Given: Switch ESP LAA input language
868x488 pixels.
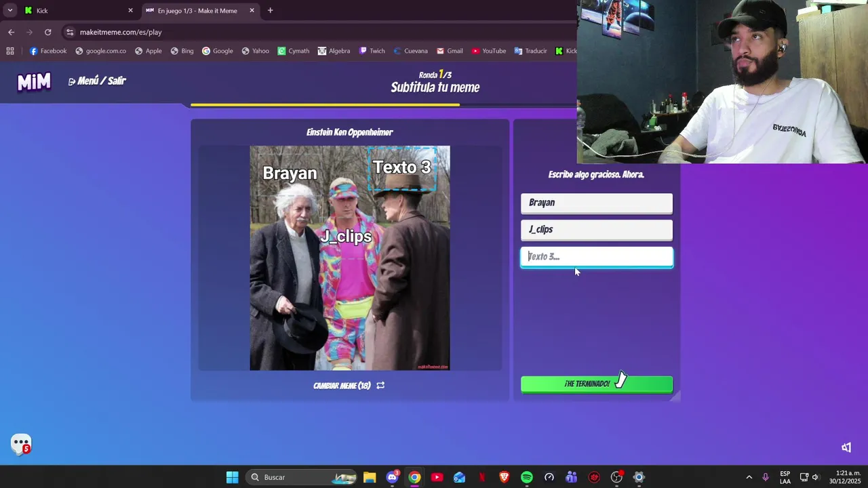Looking at the screenshot, I should [x=785, y=477].
